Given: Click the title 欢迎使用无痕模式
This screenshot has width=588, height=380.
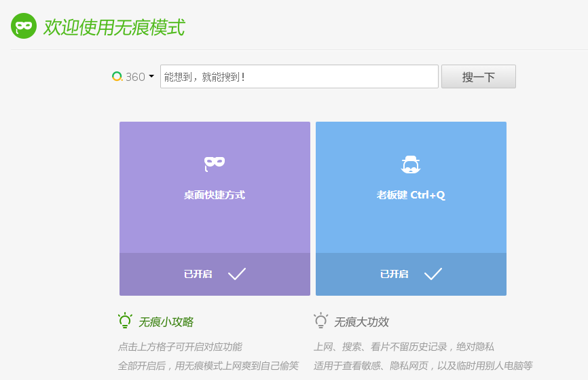Looking at the screenshot, I should click(x=114, y=27).
